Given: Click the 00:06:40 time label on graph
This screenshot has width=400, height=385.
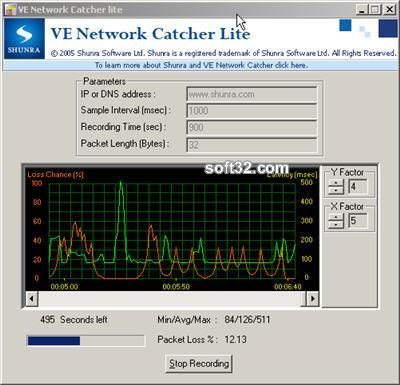Looking at the screenshot, I should [x=288, y=287].
